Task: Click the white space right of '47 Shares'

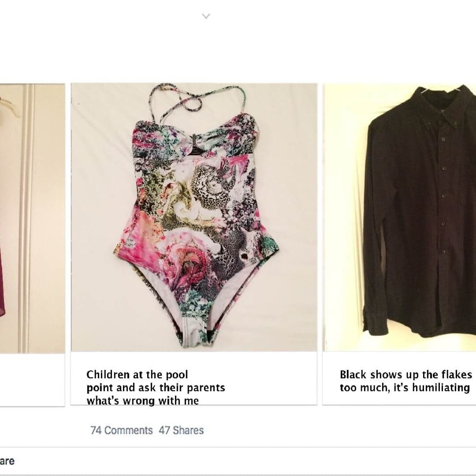Action: [334, 430]
